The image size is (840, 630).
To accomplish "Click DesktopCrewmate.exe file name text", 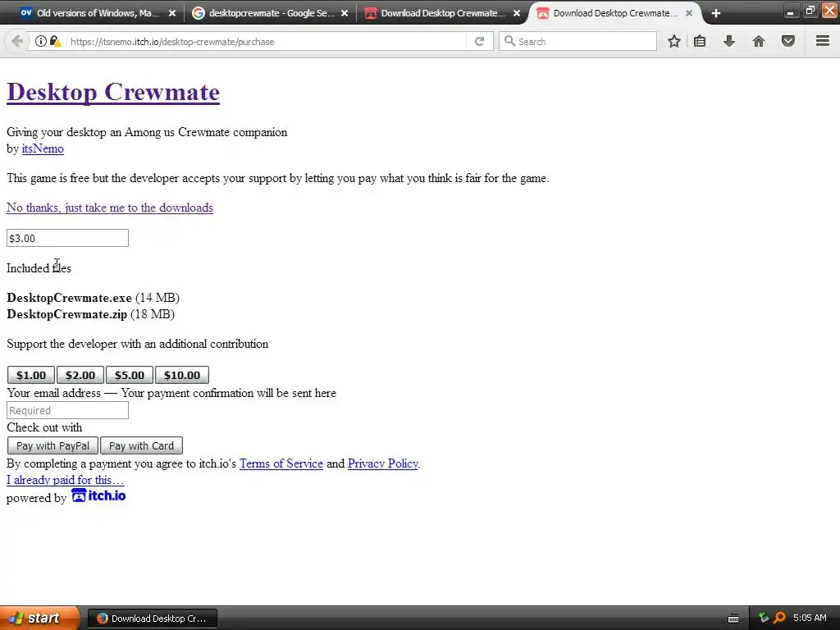I will 69,298.
